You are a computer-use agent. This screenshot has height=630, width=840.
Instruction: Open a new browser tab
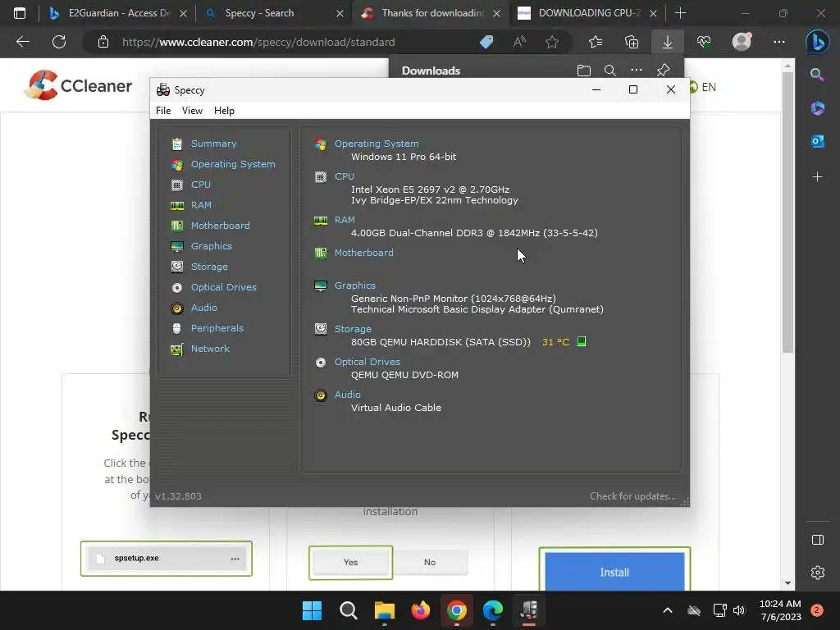coord(680,13)
